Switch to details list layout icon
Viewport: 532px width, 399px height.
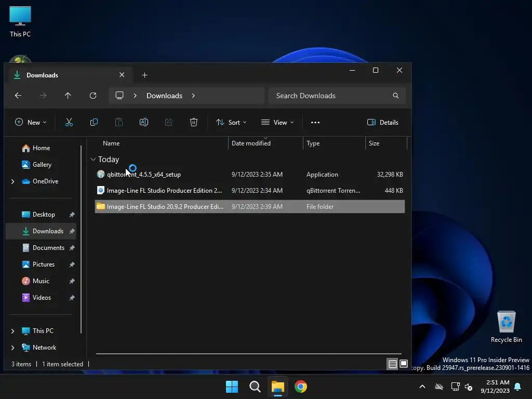pyautogui.click(x=393, y=364)
